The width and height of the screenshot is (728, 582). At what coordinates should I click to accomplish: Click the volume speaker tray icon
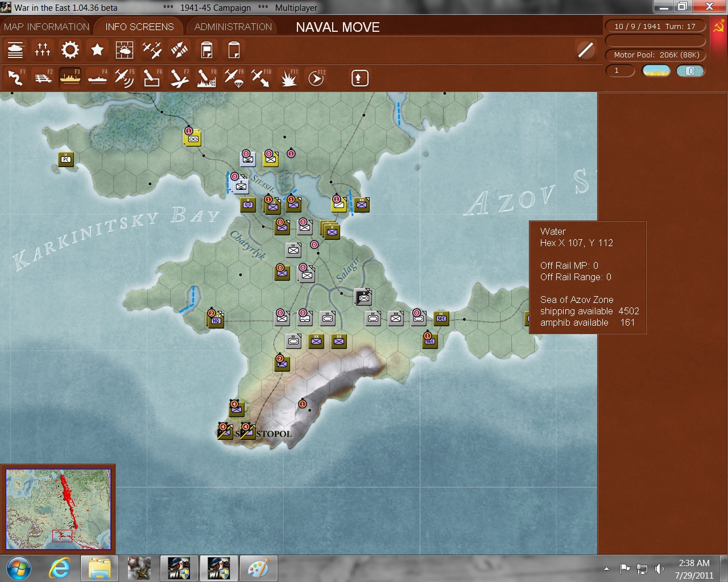(659, 568)
